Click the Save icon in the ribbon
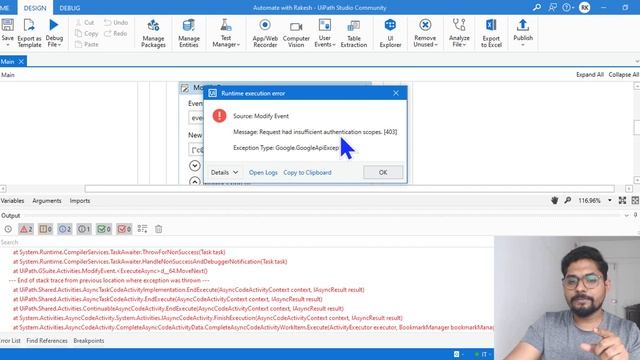The height and width of the screenshot is (360, 640). [x=7, y=25]
